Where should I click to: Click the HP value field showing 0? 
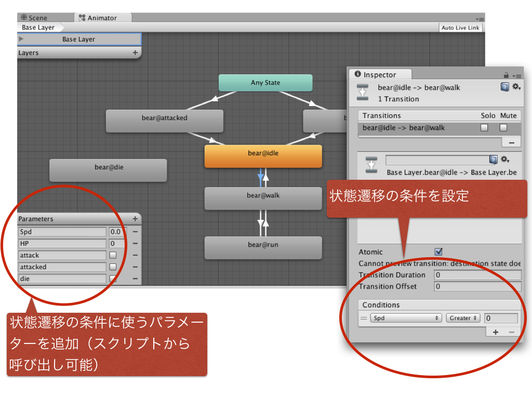click(117, 244)
